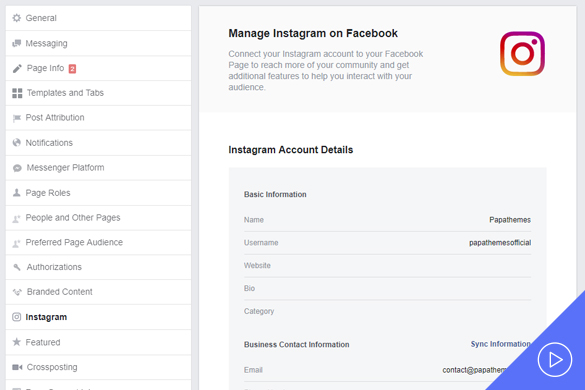Select the Instagram sidebar item
The width and height of the screenshot is (585, 390).
pos(98,317)
